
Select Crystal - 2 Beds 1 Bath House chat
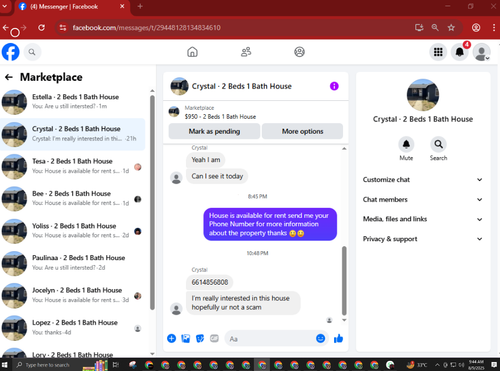(73, 134)
